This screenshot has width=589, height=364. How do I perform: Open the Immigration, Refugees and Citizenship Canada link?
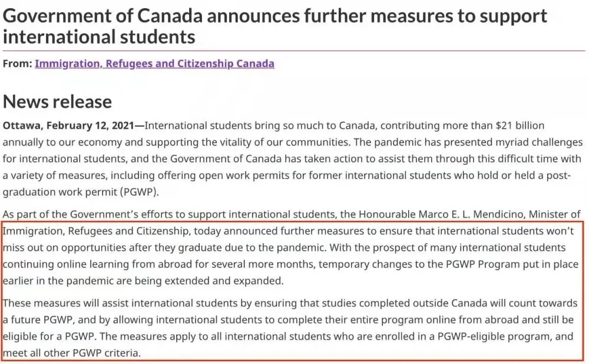(154, 64)
